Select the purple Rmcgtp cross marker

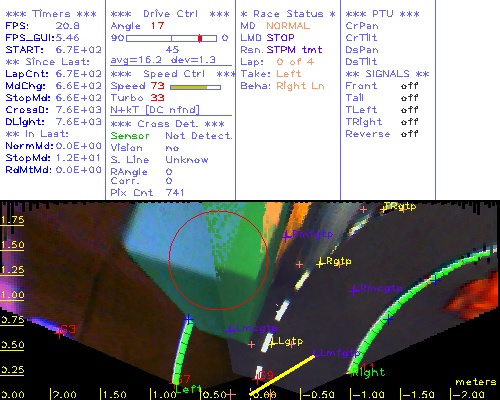pyautogui.click(x=354, y=290)
